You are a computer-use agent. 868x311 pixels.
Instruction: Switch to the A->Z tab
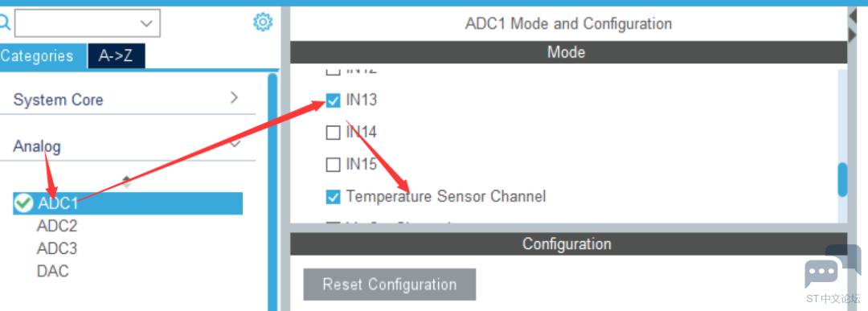point(117,56)
